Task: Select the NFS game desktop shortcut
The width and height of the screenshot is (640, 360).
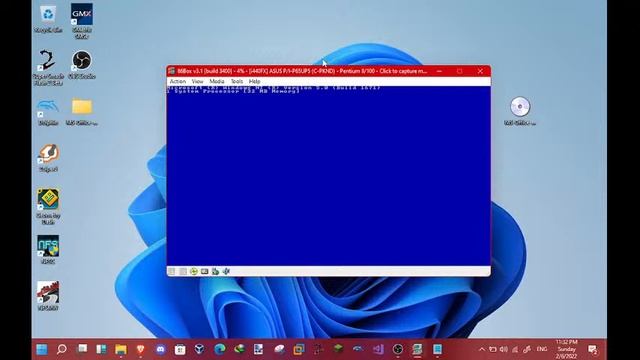Action: click(48, 249)
